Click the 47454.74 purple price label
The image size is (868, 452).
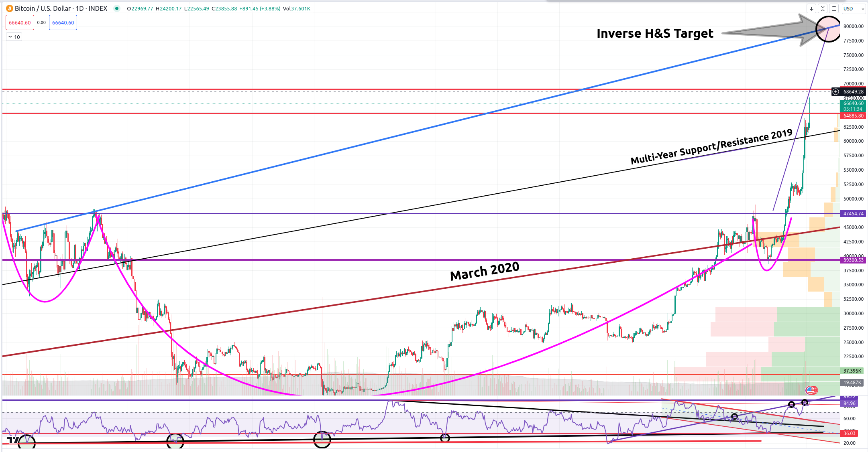pos(853,214)
